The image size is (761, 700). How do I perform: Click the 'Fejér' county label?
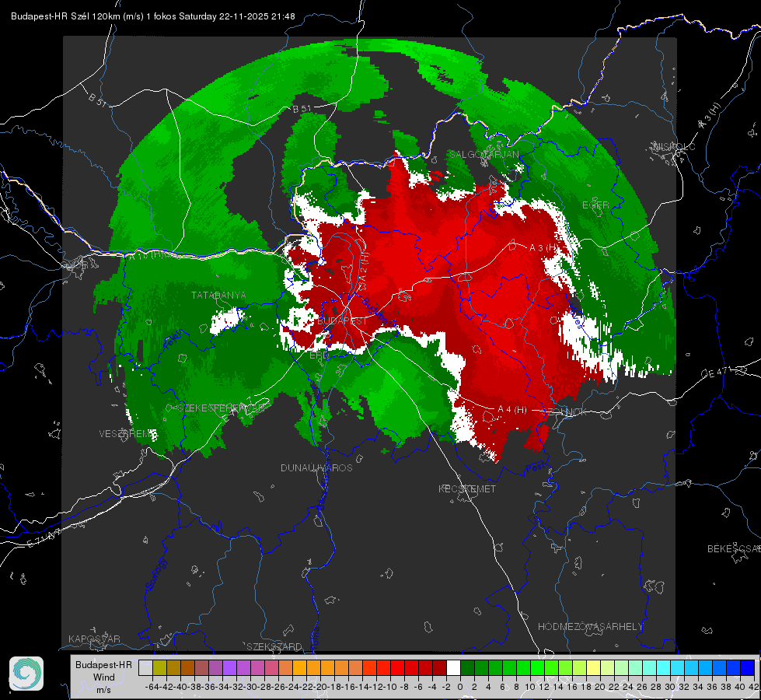click(174, 340)
